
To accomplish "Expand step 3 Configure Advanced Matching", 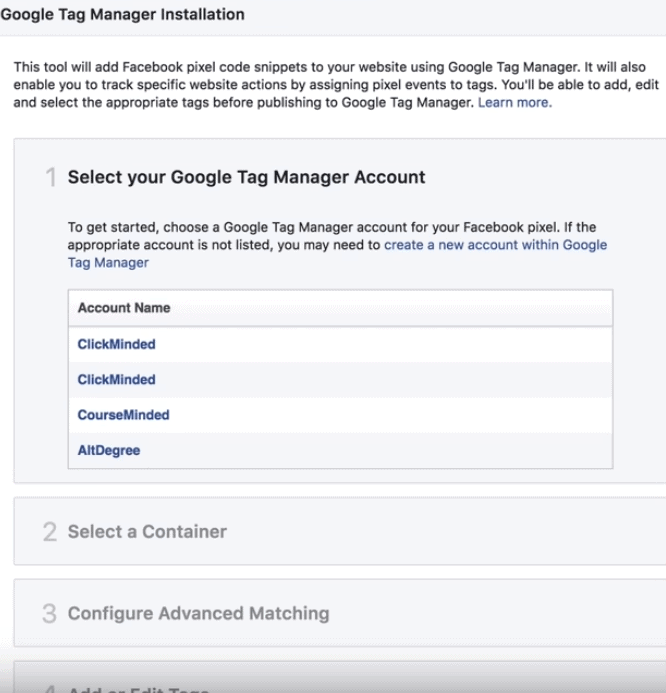I will (x=339, y=613).
